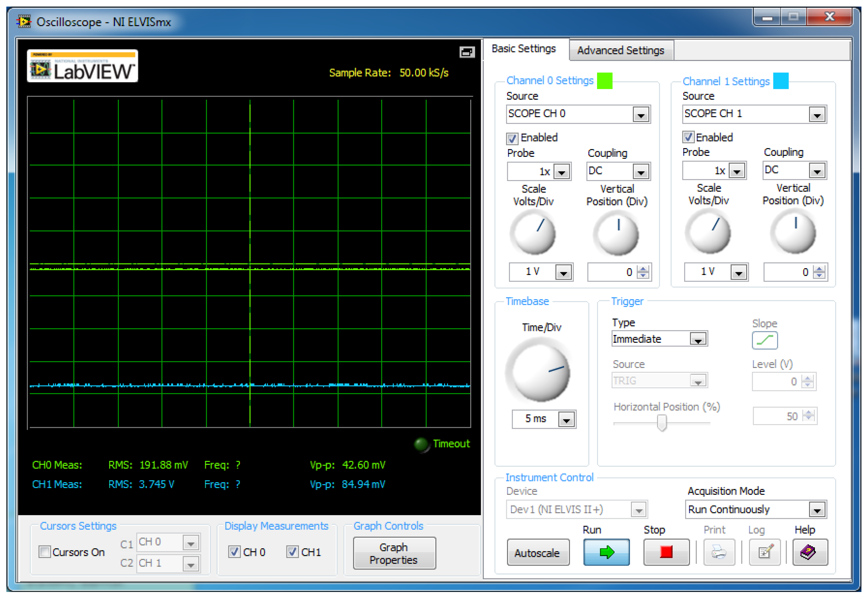The height and width of the screenshot is (599, 868).
Task: Toggle the Channel 1 Enabled checkbox
Action: pos(688,137)
